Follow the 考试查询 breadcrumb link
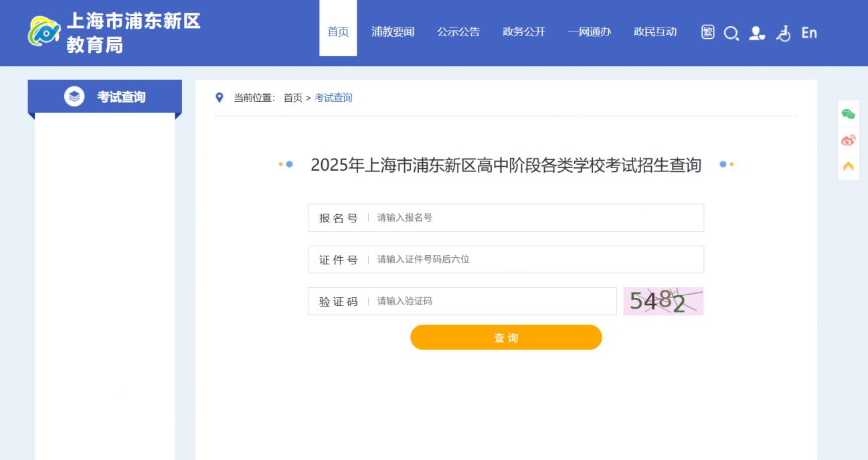Screen dimensions: 868x460 click(x=334, y=97)
